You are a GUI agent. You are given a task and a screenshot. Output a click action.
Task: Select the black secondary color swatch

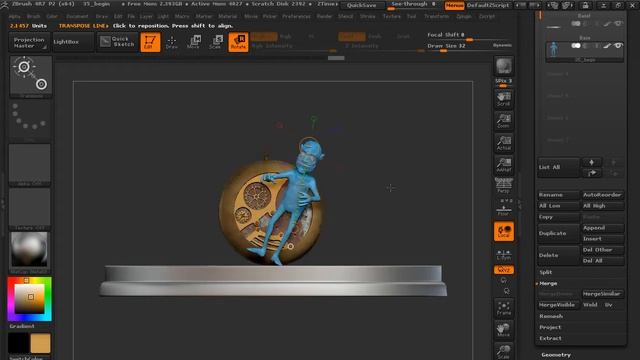18,343
